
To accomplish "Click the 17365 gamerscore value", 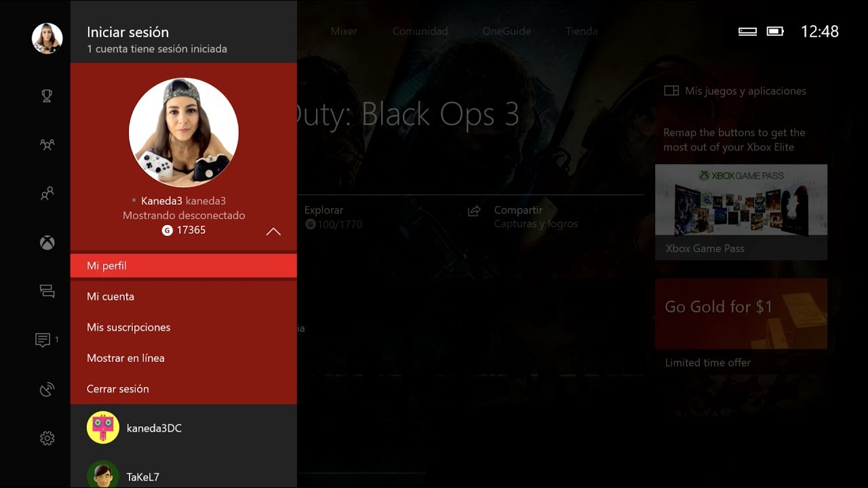I will 191,230.
